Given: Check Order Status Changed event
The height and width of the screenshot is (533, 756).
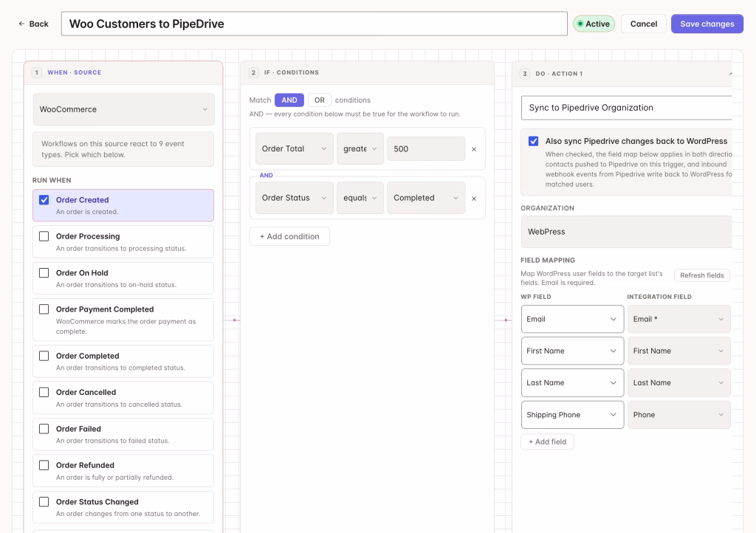Looking at the screenshot, I should pyautogui.click(x=44, y=502).
